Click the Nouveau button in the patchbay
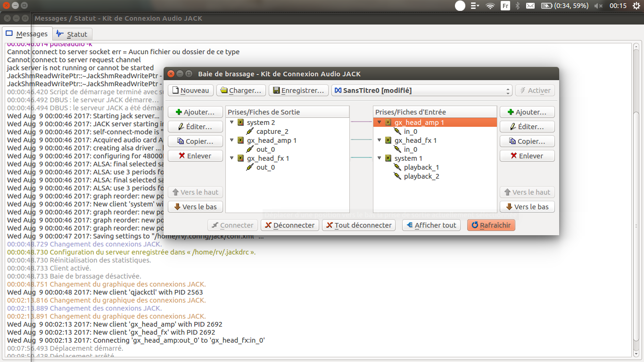644x362 pixels. tap(191, 90)
